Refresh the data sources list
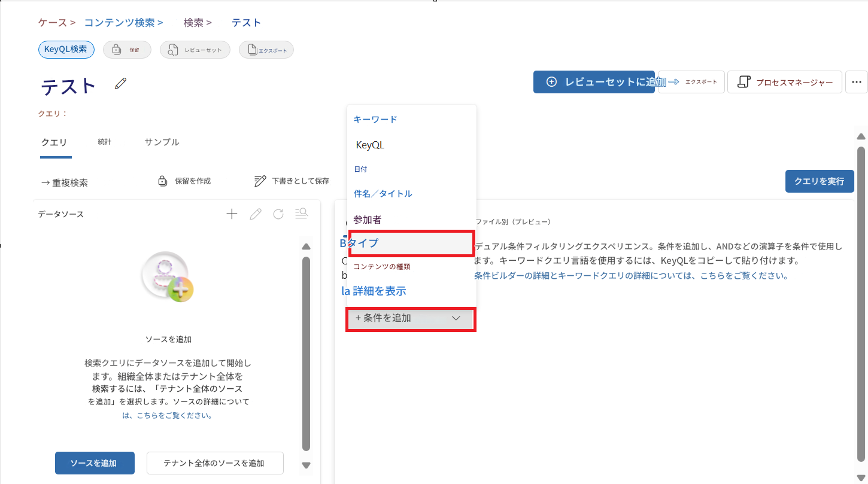This screenshot has height=484, width=868. (x=278, y=214)
